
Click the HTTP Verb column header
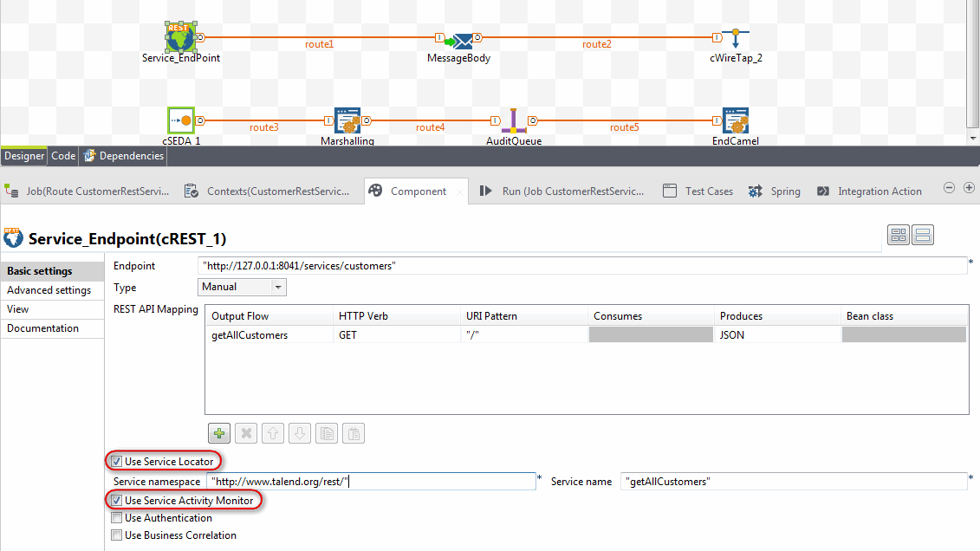pos(397,316)
